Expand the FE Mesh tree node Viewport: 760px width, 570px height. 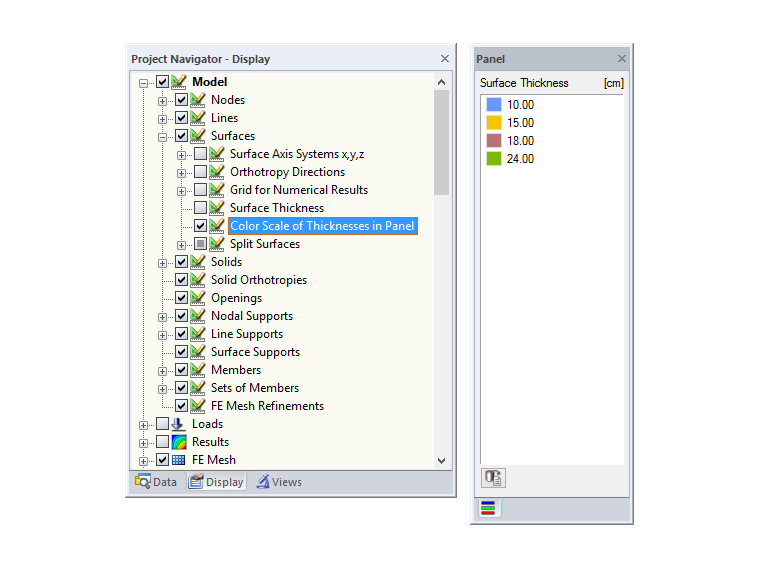point(143,461)
